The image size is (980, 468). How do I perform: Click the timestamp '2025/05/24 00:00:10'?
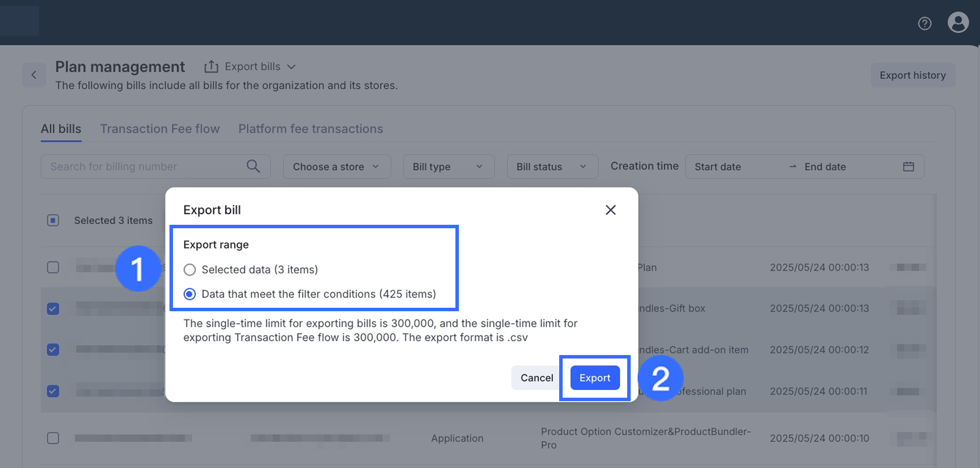coord(819,438)
